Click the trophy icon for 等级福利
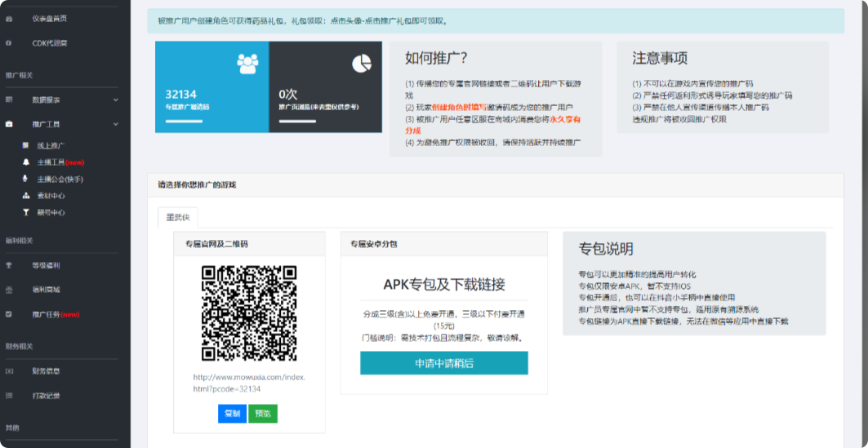This screenshot has height=448, width=868. [x=8, y=265]
